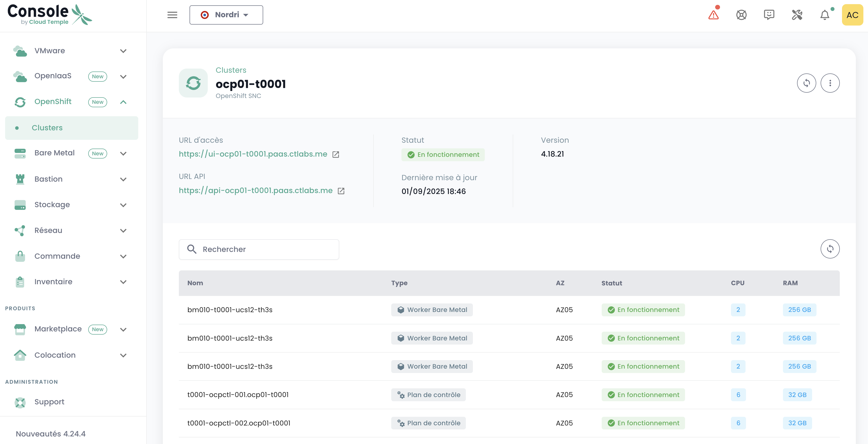Select Clusters in the sidebar
This screenshot has width=868, height=444.
pyautogui.click(x=47, y=128)
